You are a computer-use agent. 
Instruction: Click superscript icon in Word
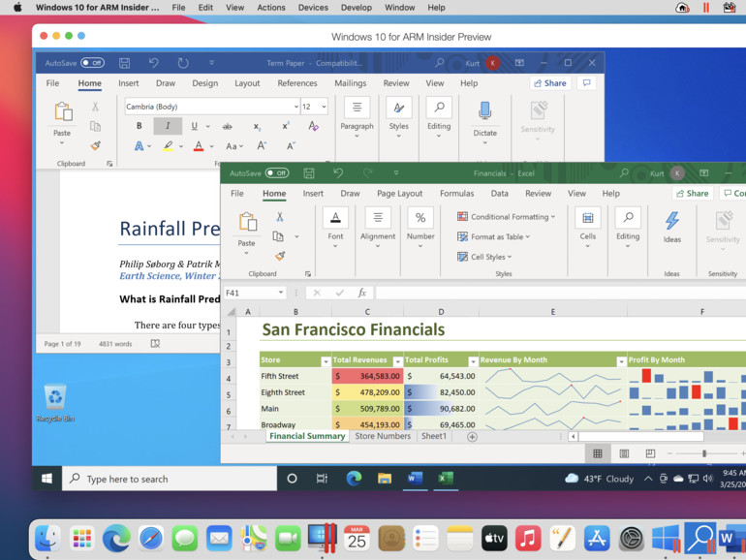click(x=286, y=126)
